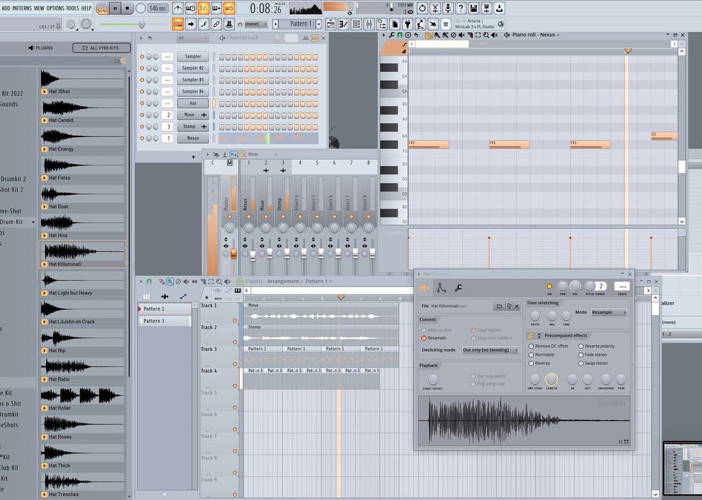Viewport: 702px width, 500px height.
Task: Open the Declicking mode dropdown
Action: coord(490,350)
